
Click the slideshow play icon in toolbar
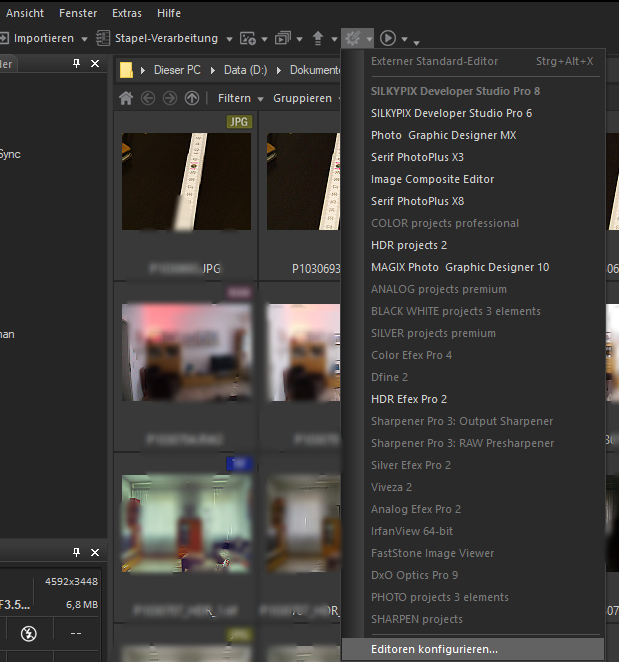point(387,38)
